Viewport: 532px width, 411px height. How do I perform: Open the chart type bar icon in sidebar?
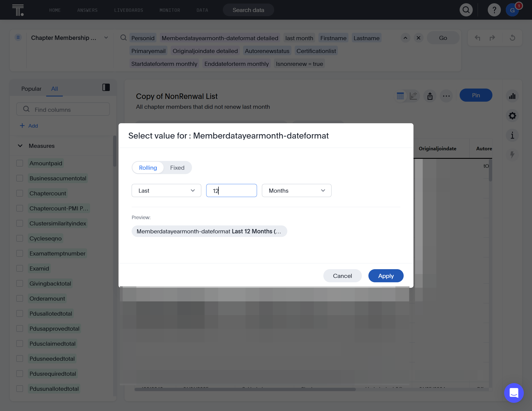512,96
